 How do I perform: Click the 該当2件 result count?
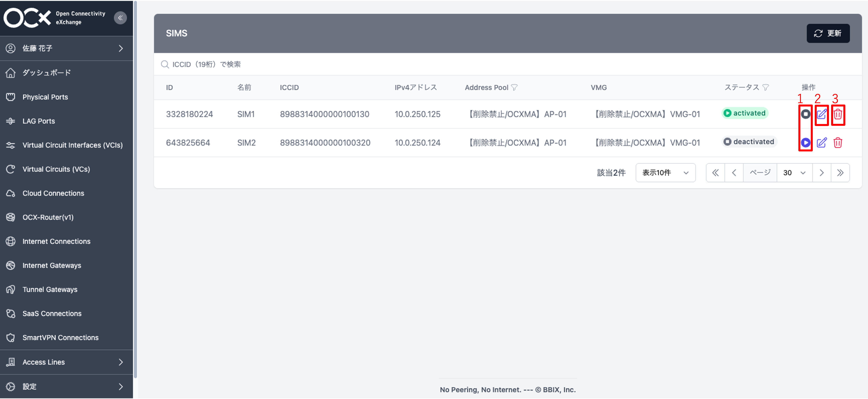click(611, 173)
